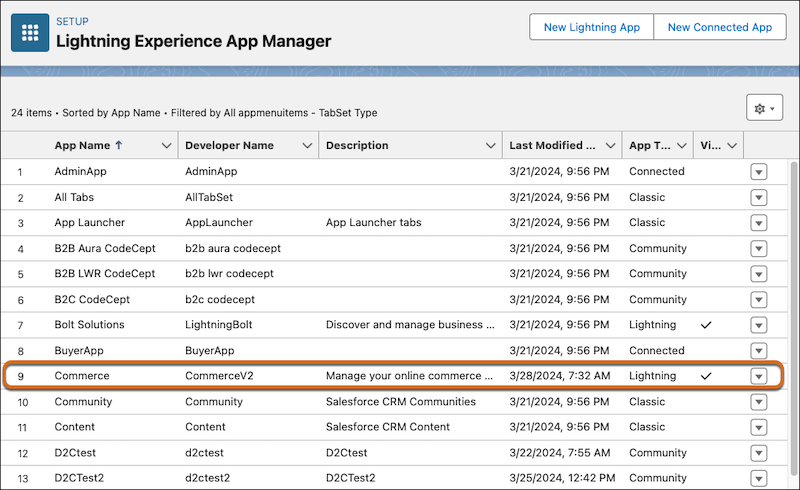Click 'App Launcher tabs' description
The image size is (800, 490).
(x=373, y=223)
